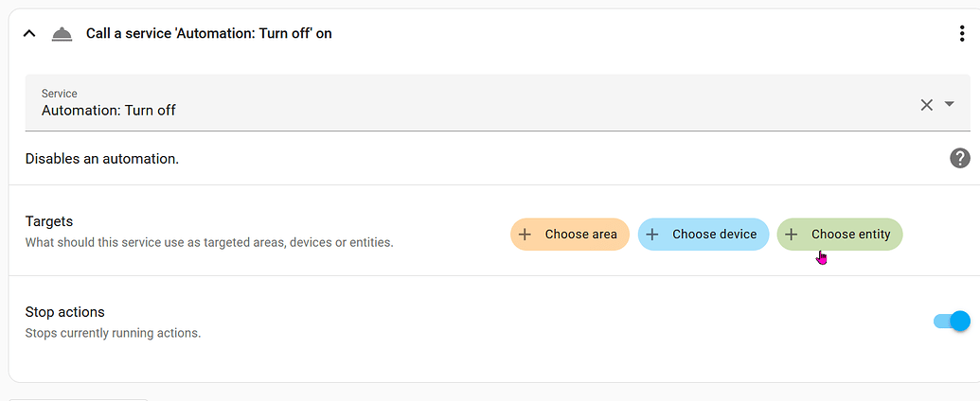
Task: Focus the Service field showing Automation: Turn off
Action: click(497, 102)
